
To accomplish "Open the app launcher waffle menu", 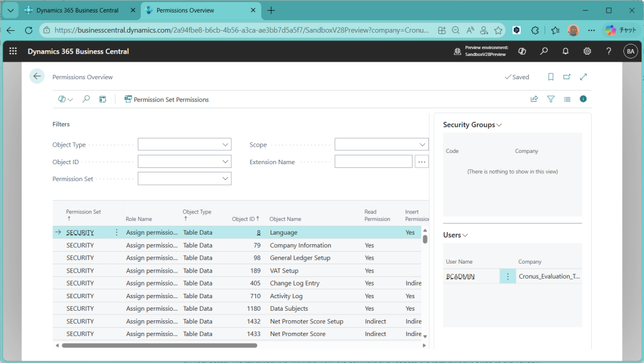I will [x=13, y=52].
